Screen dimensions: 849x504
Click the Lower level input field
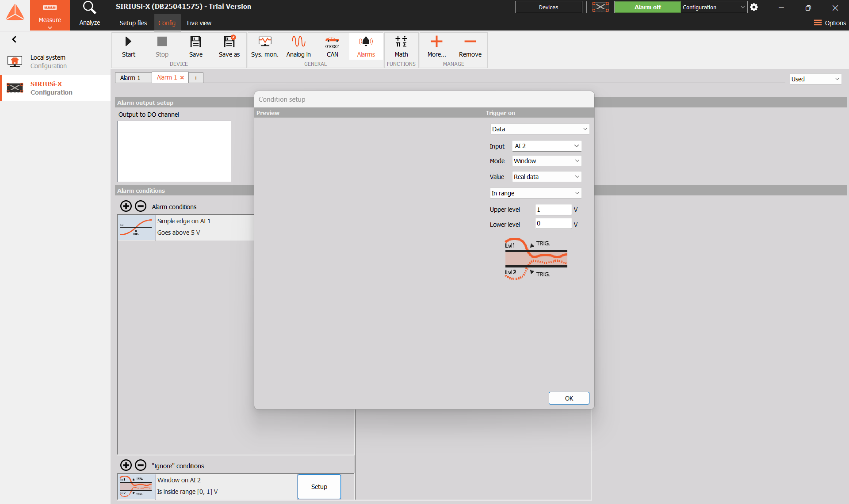pos(553,224)
